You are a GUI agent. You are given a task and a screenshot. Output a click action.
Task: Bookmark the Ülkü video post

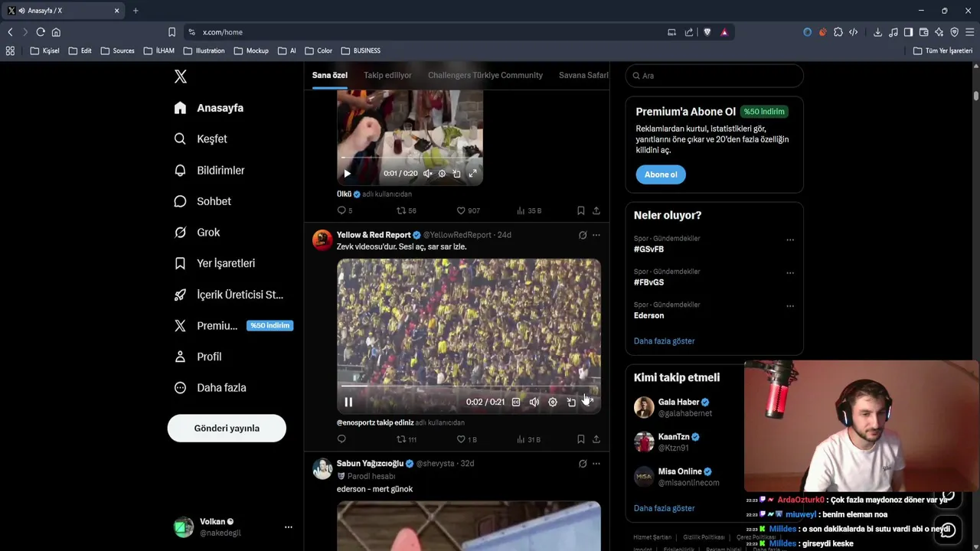[580, 210]
